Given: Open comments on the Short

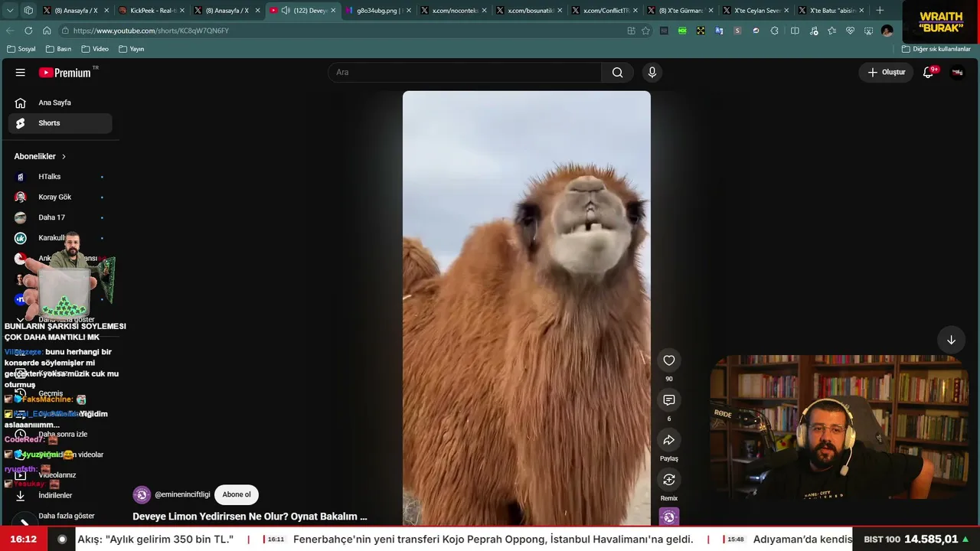Looking at the screenshot, I should (x=669, y=400).
